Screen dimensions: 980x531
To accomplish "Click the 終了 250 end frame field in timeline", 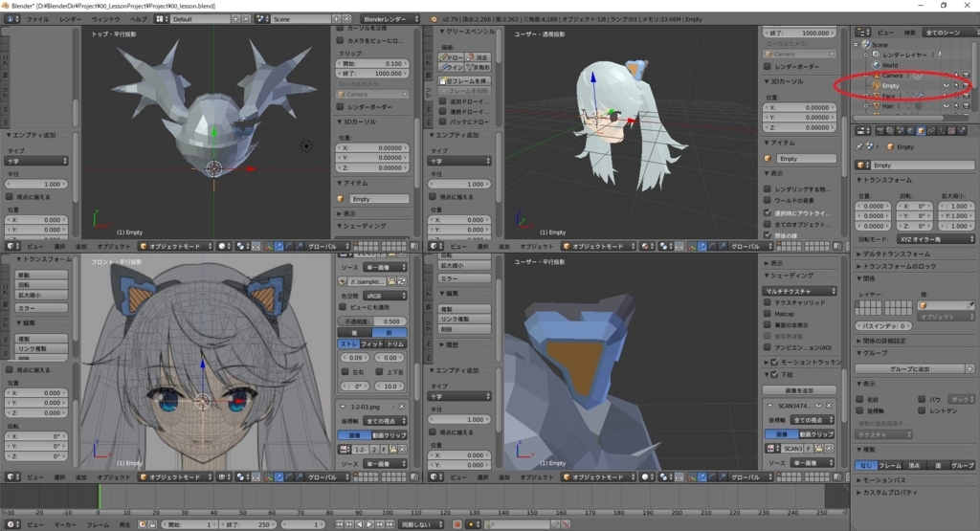I will [x=247, y=524].
